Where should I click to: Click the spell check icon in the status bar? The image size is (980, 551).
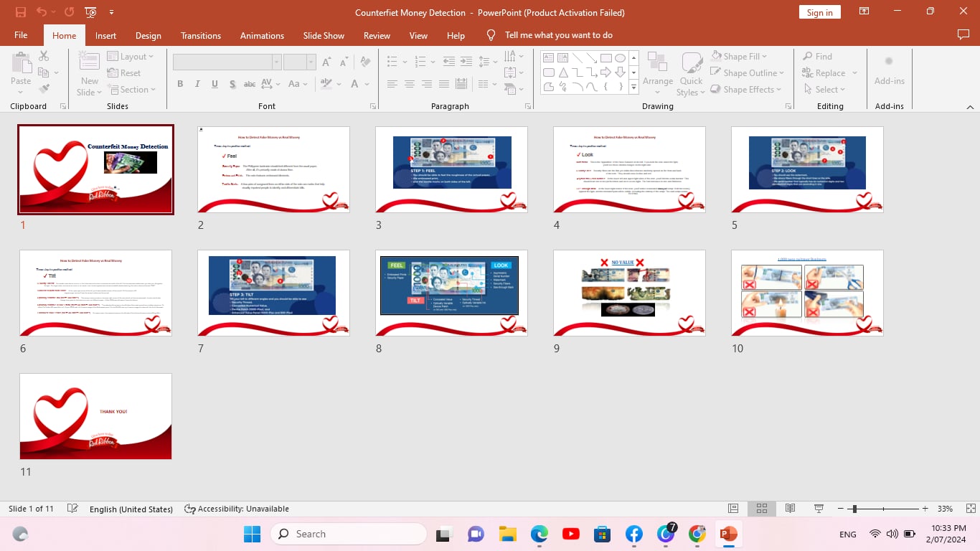72,509
